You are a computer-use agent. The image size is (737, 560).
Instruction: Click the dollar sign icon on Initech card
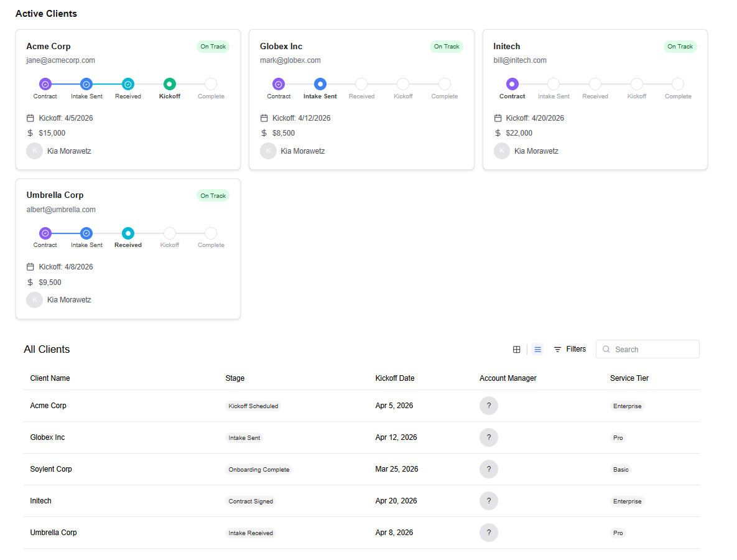tap(497, 133)
